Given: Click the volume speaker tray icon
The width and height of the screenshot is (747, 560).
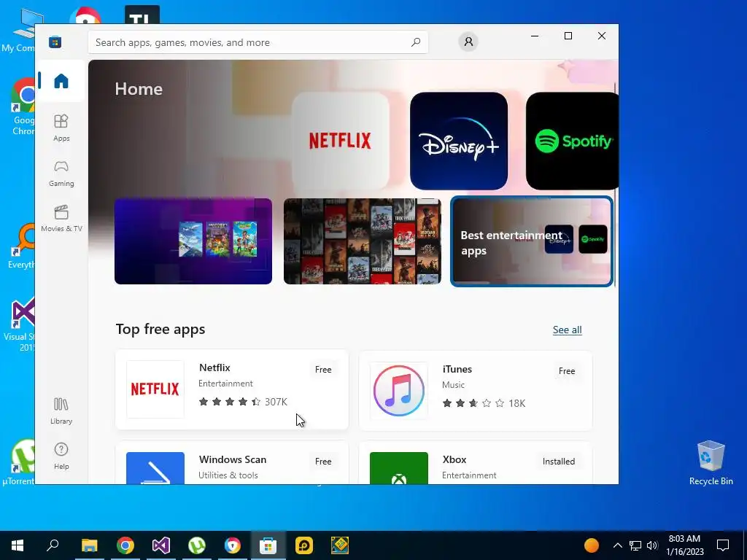Looking at the screenshot, I should pos(653,545).
